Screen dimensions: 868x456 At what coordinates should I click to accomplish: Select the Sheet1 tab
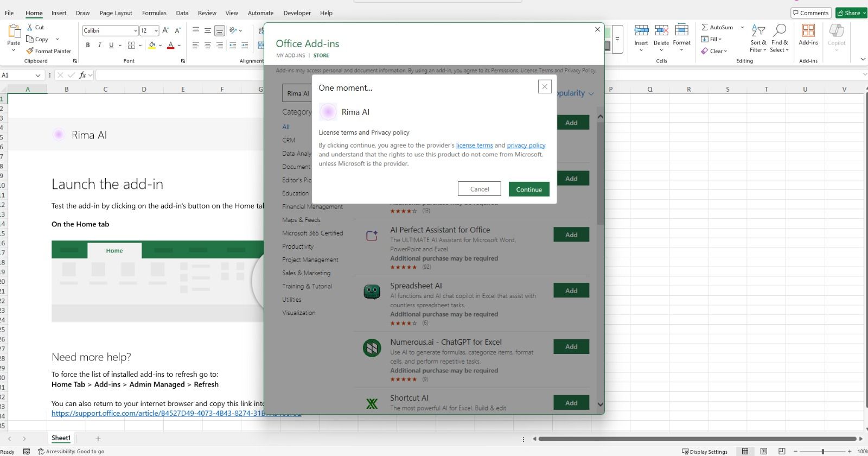pyautogui.click(x=61, y=438)
